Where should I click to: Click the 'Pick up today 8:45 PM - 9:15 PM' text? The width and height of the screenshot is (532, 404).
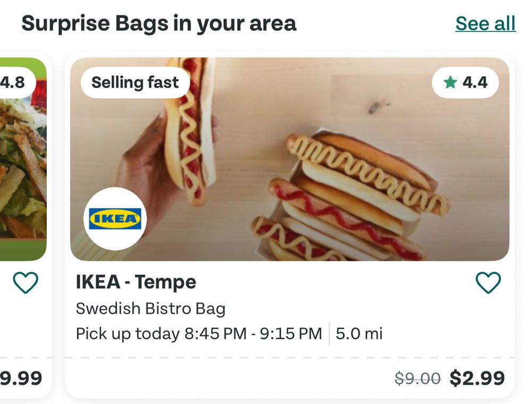tap(199, 334)
